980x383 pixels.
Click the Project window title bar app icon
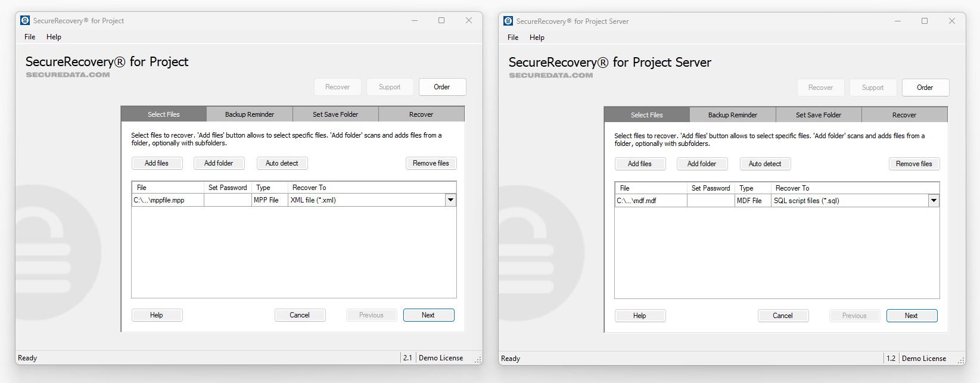[x=25, y=20]
